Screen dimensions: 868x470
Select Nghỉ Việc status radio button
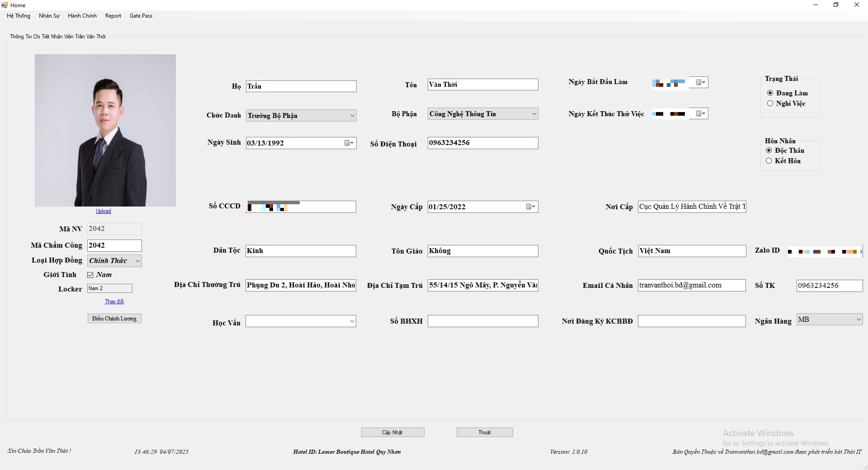(770, 103)
